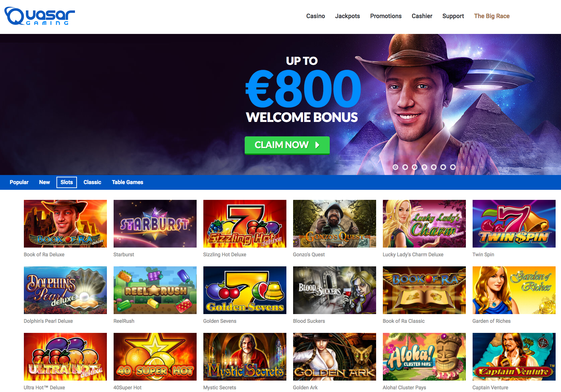The height and width of the screenshot is (392, 561).
Task: Select the Gonzo's Quest game image
Action: click(334, 224)
